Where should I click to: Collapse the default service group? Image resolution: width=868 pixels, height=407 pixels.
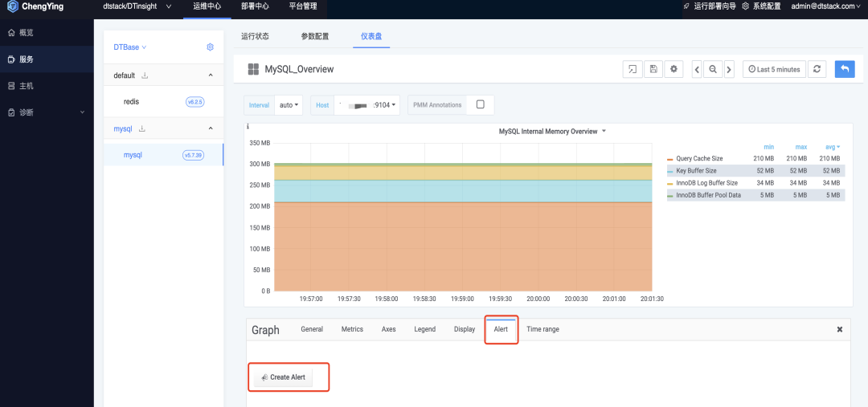pyautogui.click(x=211, y=75)
